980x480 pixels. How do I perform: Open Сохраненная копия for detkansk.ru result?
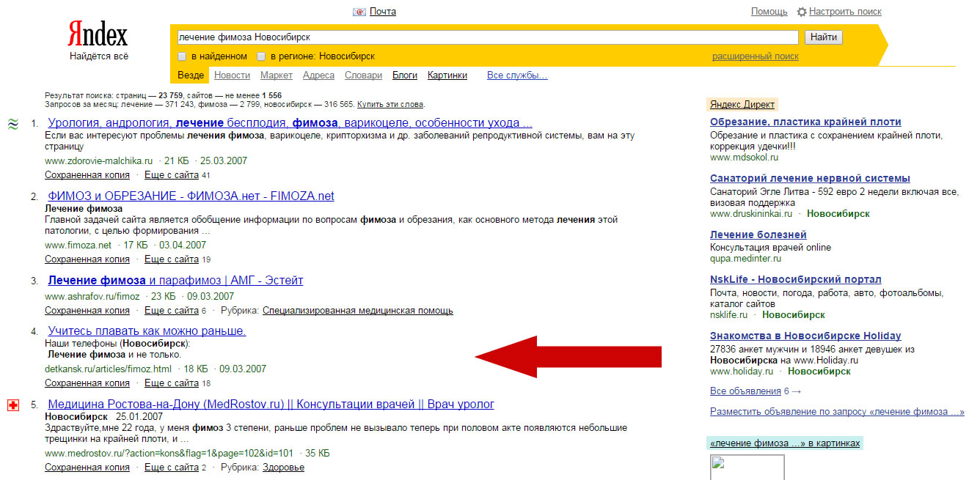tap(87, 383)
